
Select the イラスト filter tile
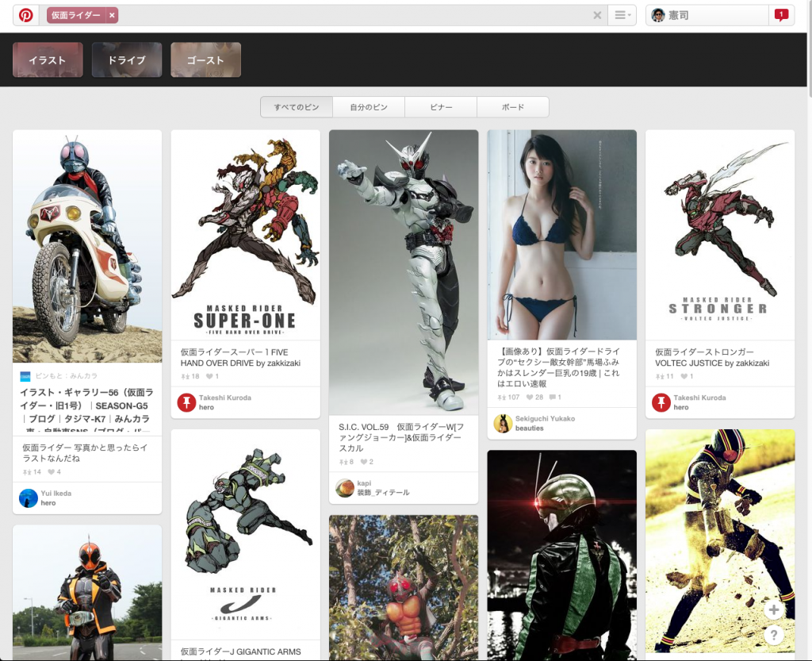pos(48,60)
